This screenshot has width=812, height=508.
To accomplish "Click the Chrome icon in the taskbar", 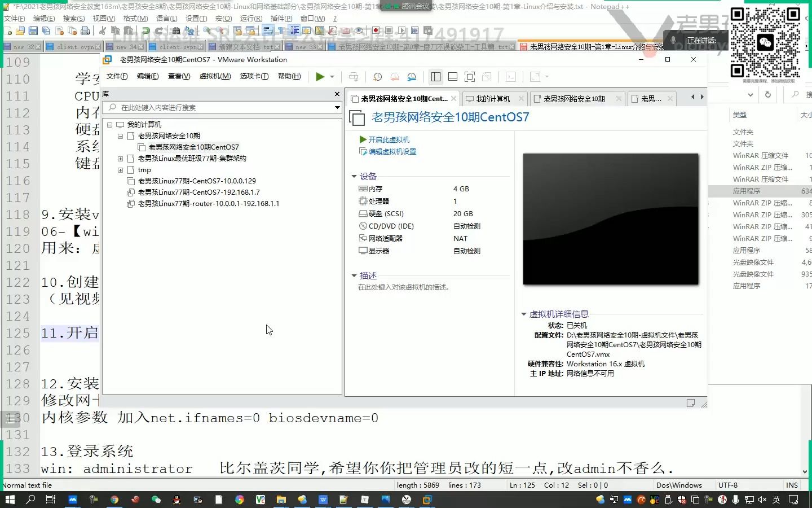I will tap(114, 500).
